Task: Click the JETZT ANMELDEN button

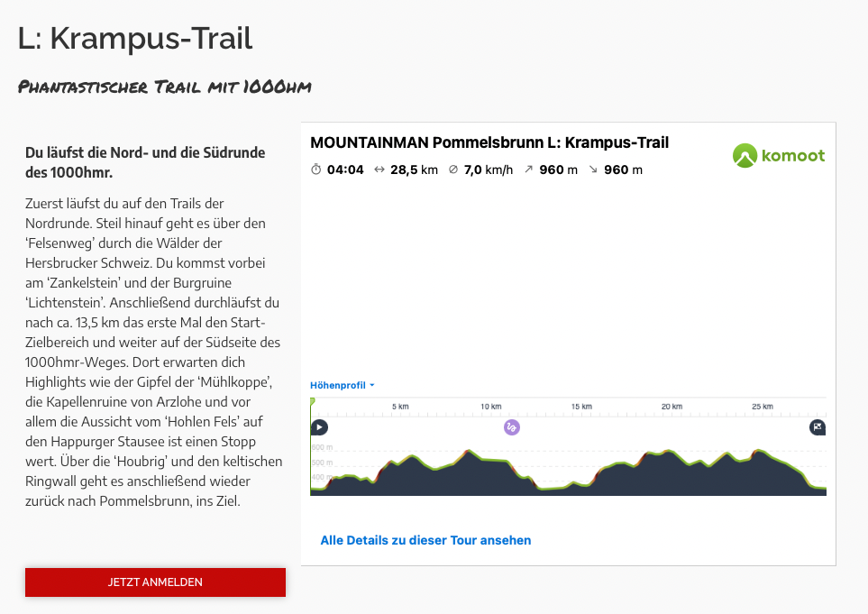Action: click(156, 582)
